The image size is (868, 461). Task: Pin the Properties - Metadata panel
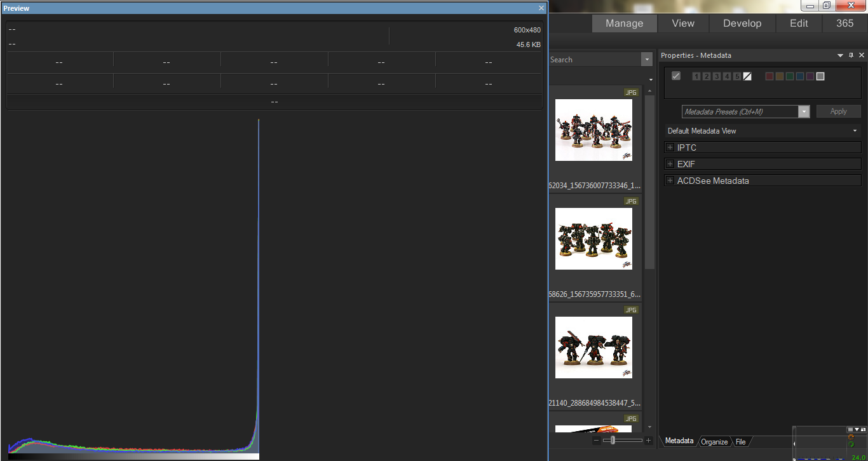click(x=851, y=55)
